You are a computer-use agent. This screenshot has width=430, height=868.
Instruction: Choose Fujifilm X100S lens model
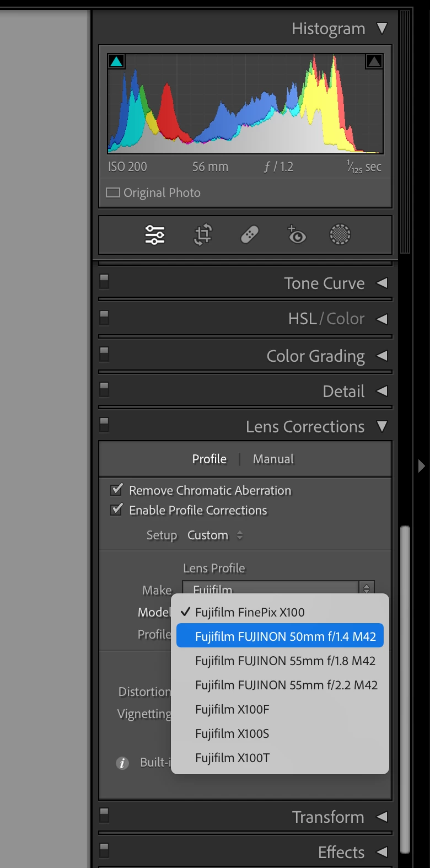(280, 733)
